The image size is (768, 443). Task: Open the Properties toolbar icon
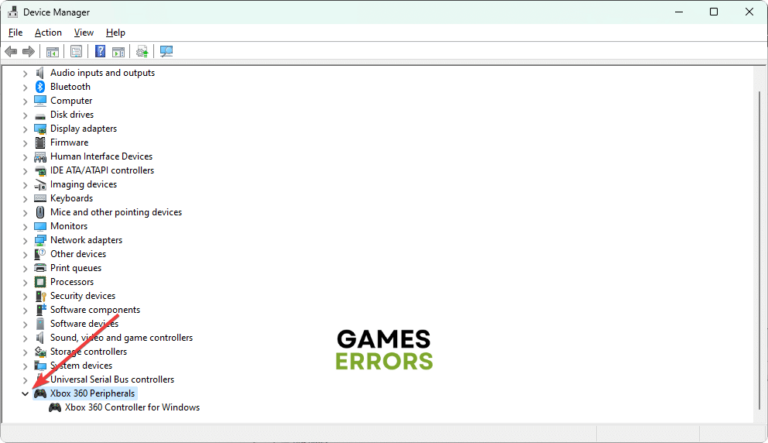(x=76, y=51)
